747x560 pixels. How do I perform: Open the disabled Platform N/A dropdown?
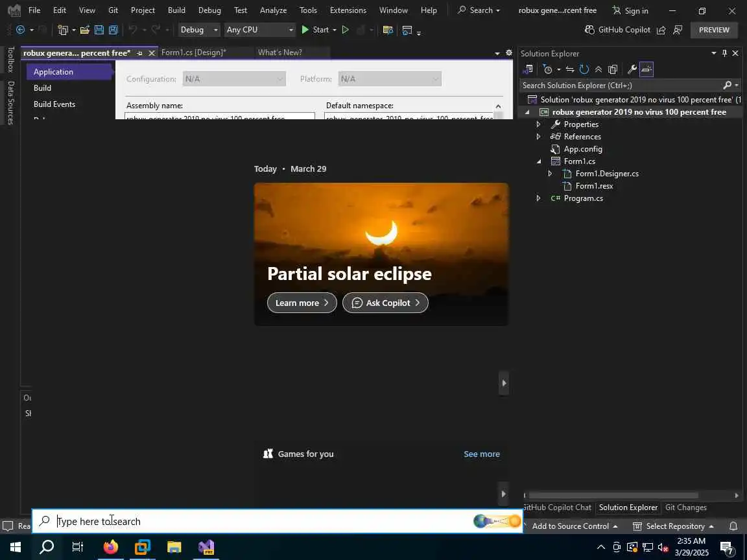pos(390,79)
